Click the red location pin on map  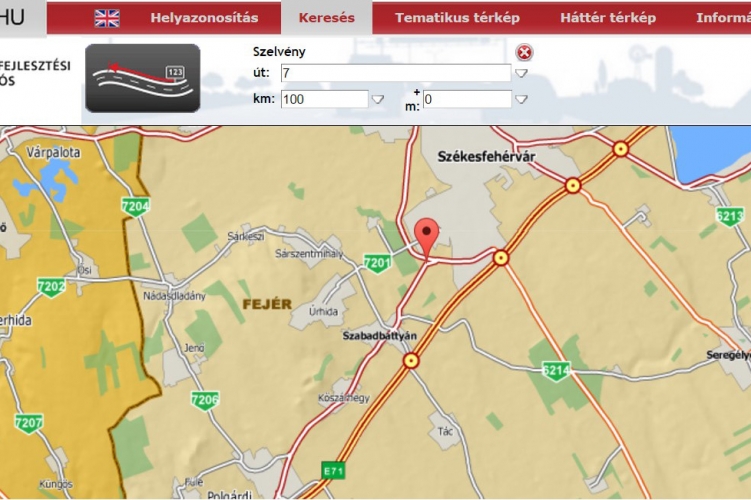427,238
